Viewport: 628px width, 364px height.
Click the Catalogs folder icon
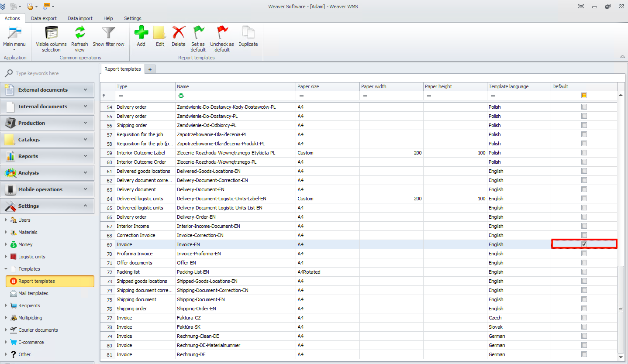point(10,140)
